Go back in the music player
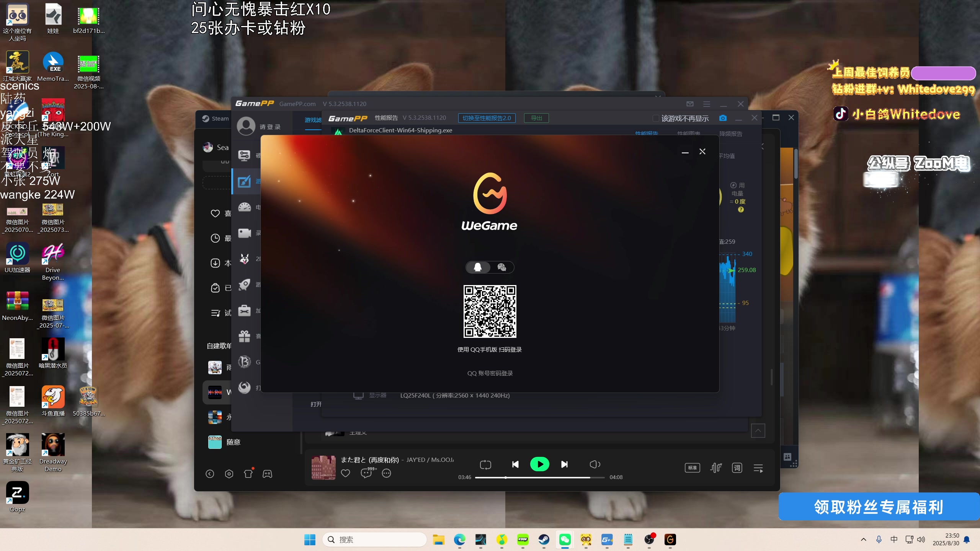The image size is (980, 551). click(210, 474)
